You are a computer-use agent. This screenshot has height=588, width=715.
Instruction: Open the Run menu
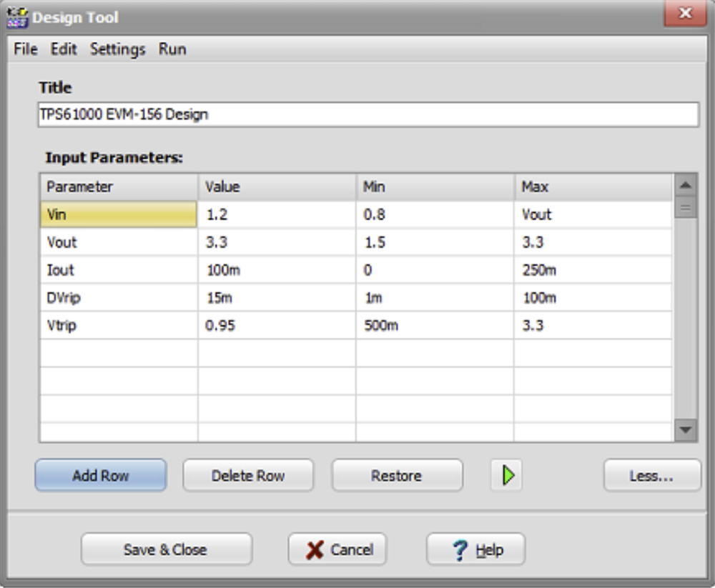tap(172, 49)
